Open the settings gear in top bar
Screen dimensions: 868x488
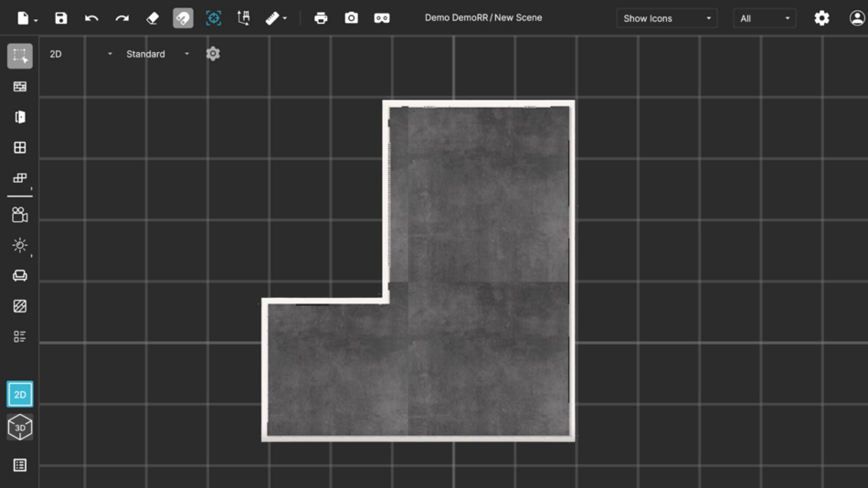(x=821, y=18)
